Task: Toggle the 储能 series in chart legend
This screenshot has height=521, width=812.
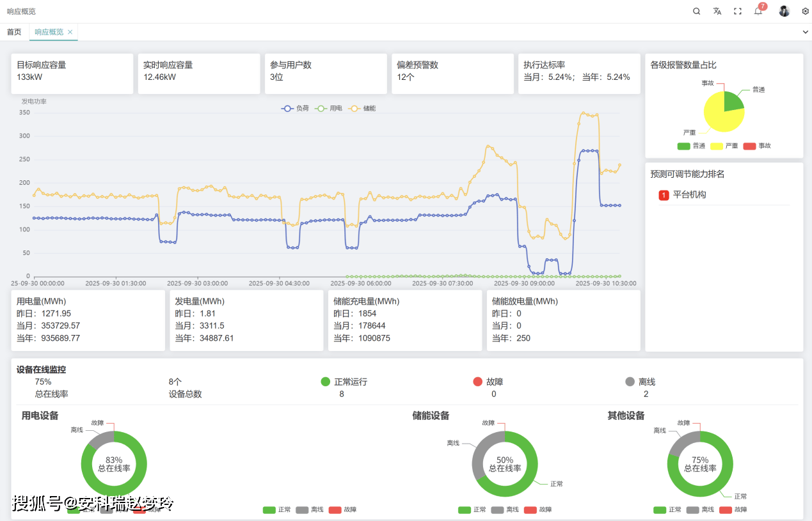Action: point(362,109)
